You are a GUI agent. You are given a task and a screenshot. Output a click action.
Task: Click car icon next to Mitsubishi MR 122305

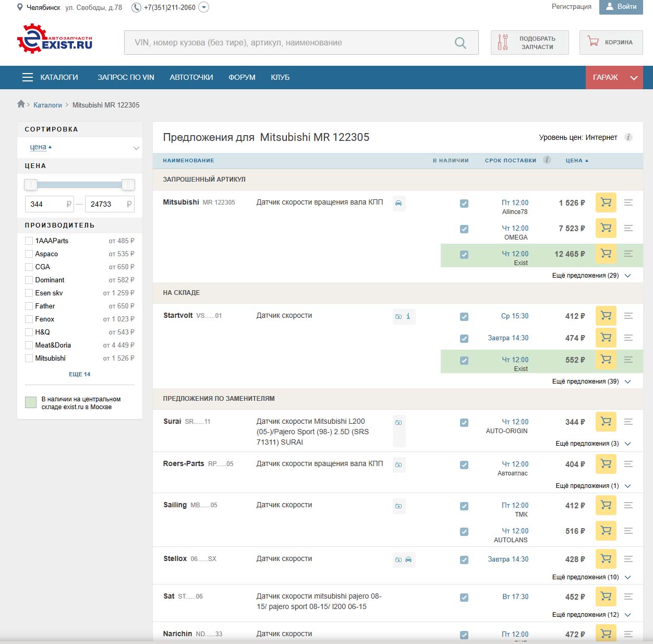pyautogui.click(x=398, y=203)
